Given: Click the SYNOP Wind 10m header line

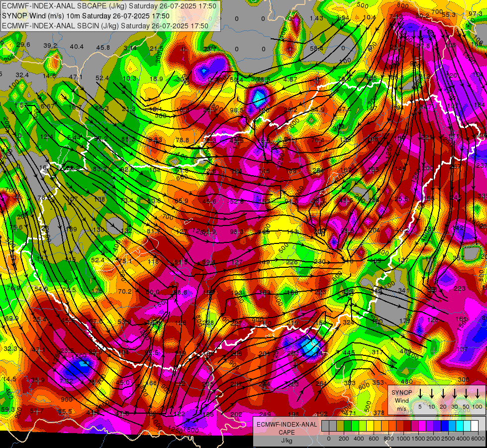Looking at the screenshot, I should click(86, 16).
